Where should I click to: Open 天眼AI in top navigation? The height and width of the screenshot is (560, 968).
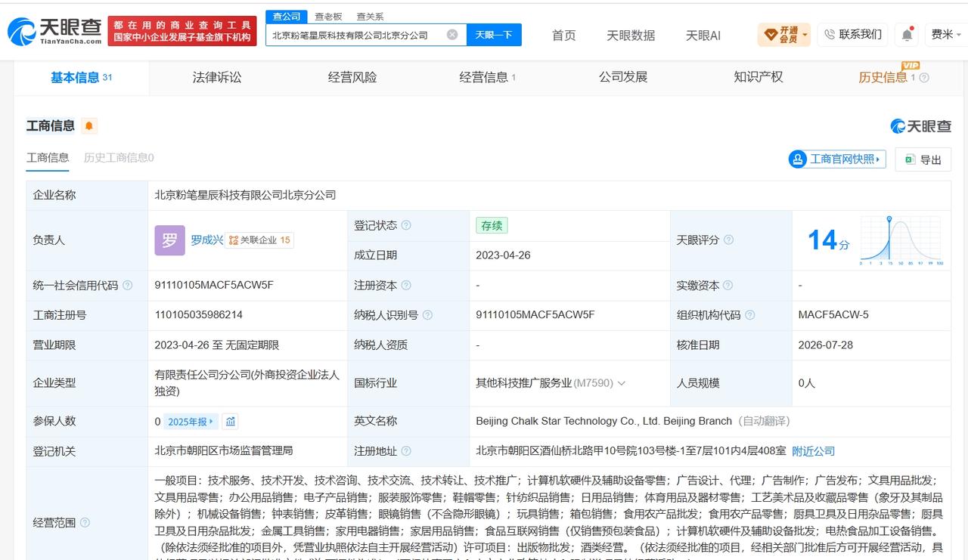coord(703,36)
